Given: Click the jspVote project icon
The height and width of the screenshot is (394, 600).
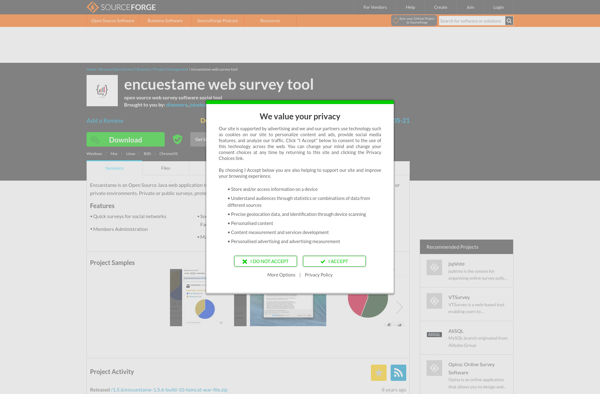Looking at the screenshot, I should (x=434, y=267).
